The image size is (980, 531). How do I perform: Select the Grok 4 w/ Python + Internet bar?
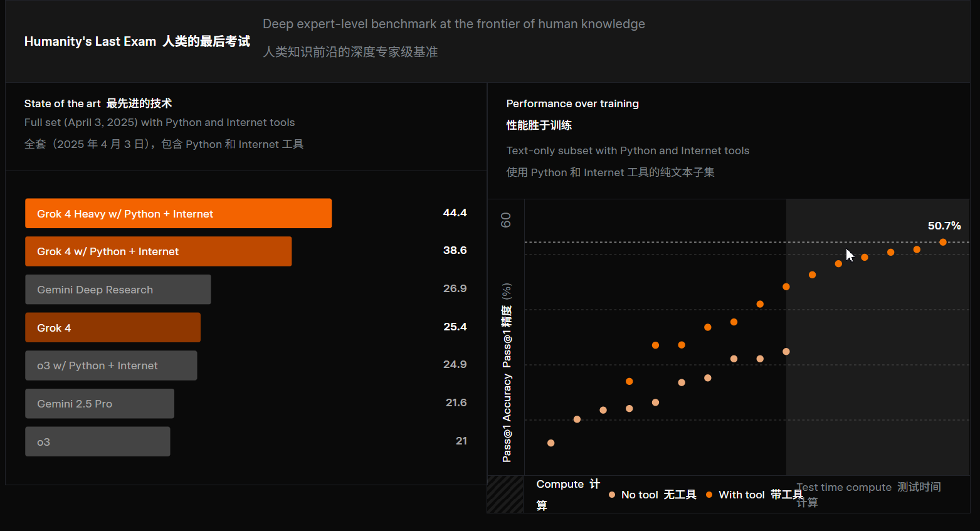158,251
